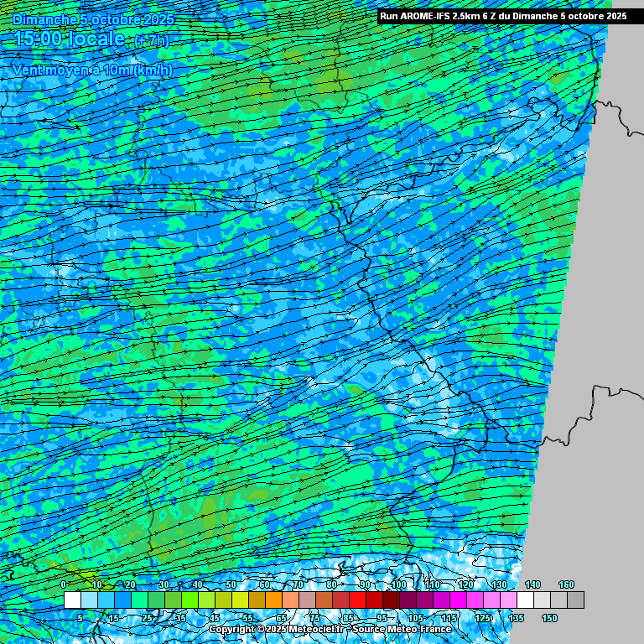The image size is (644, 644).
Task: Click the magenta 115–120 legend swatch
Action: (x=458, y=600)
